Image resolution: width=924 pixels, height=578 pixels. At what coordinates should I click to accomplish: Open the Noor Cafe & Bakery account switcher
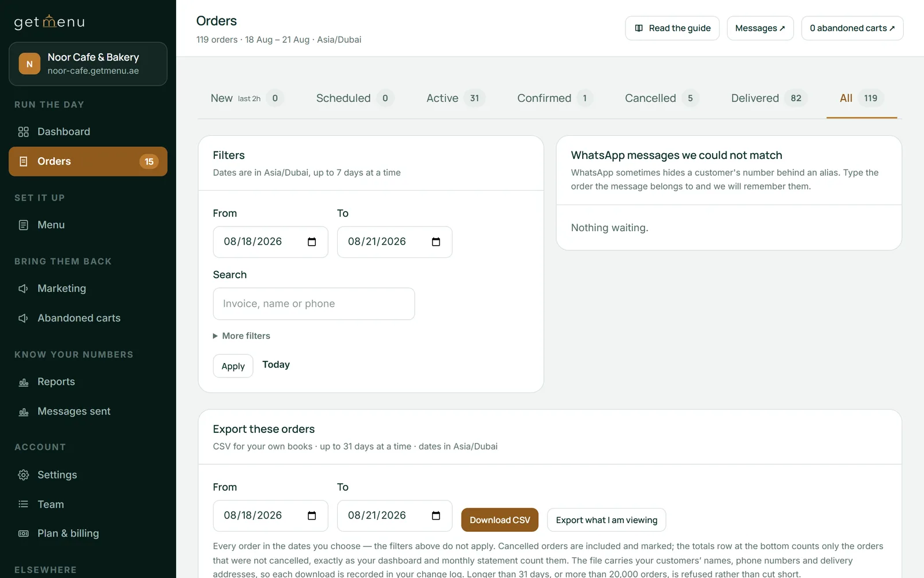click(x=88, y=64)
